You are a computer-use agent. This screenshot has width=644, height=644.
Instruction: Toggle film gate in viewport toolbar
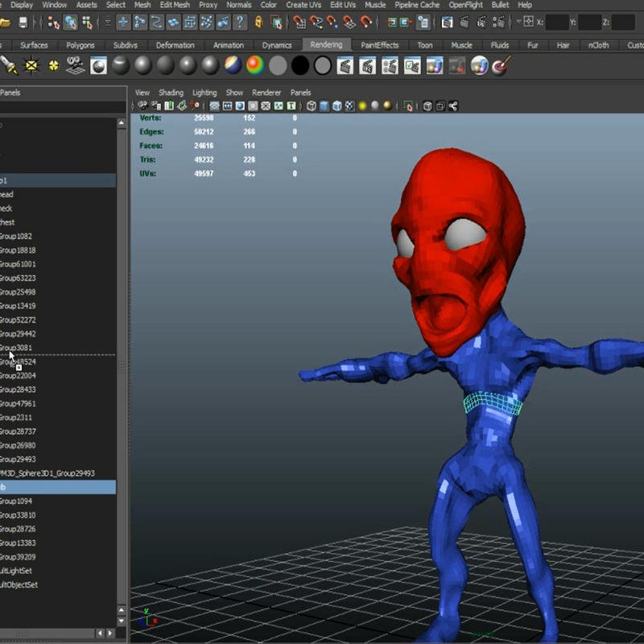pos(227,106)
